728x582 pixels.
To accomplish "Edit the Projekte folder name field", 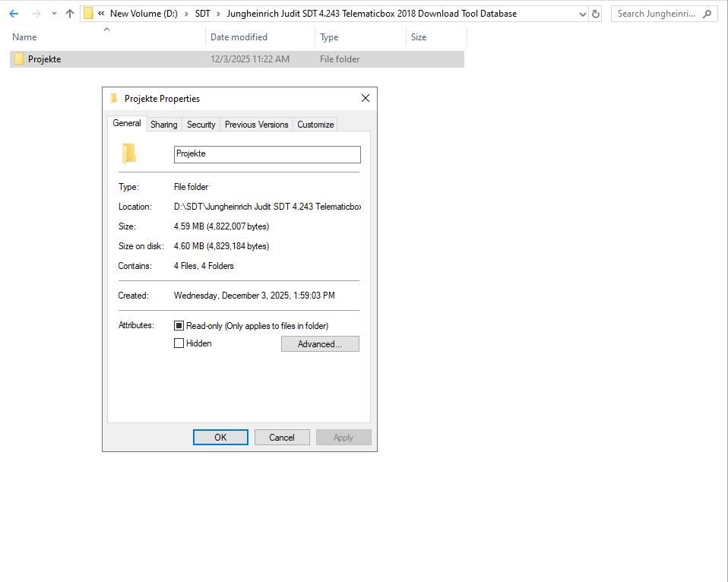I will click(267, 154).
